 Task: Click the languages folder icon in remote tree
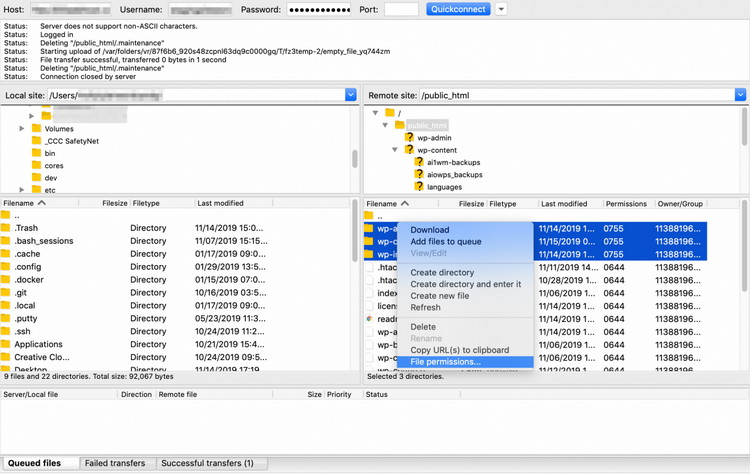tap(419, 186)
